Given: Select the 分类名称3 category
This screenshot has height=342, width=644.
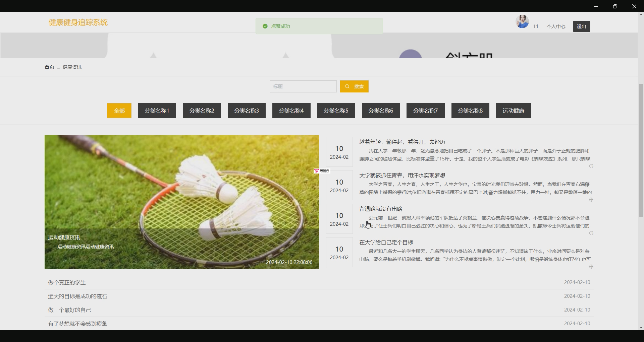Looking at the screenshot, I should [247, 111].
